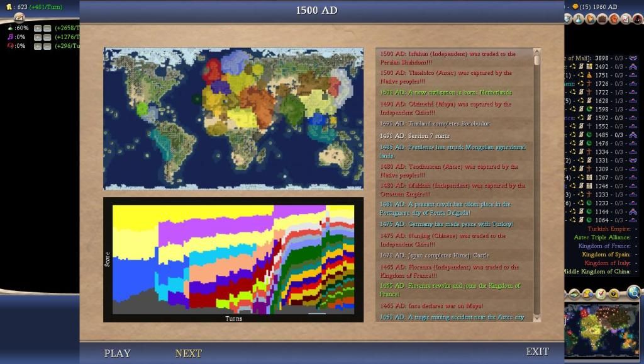This screenshot has height=364, width=644.
Task: Click the score 1064 in the scoreboard
Action: coord(602,220)
